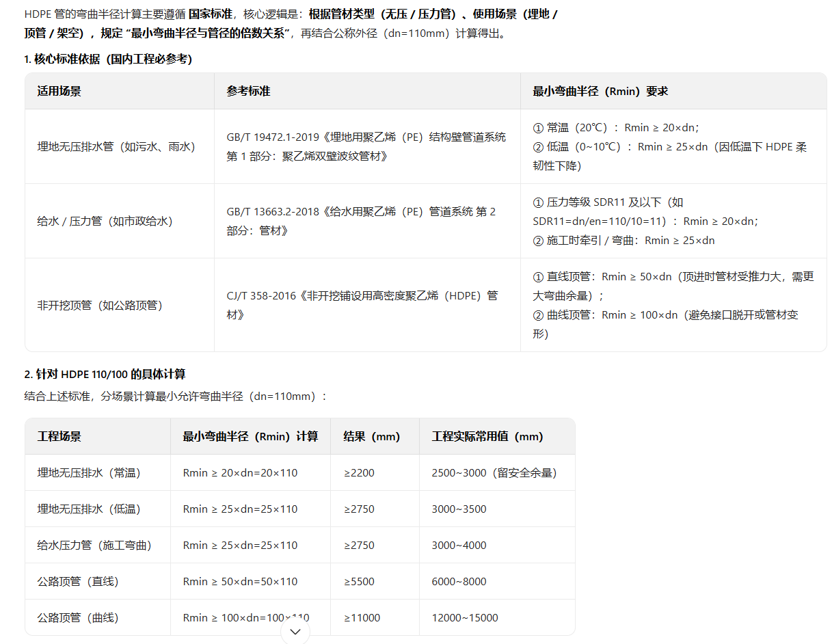Click the 工程场景 column header
The height and width of the screenshot is (644, 832).
[x=59, y=436]
